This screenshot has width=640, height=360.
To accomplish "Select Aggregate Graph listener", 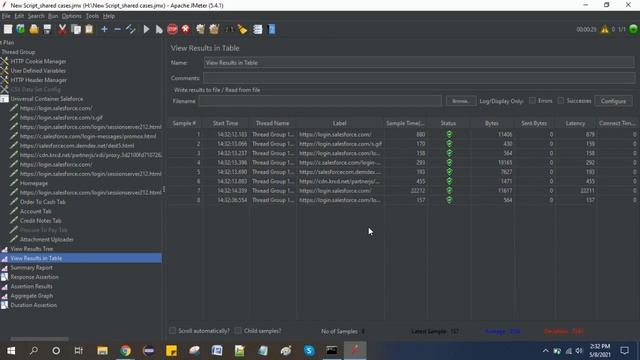I will click(x=32, y=296).
